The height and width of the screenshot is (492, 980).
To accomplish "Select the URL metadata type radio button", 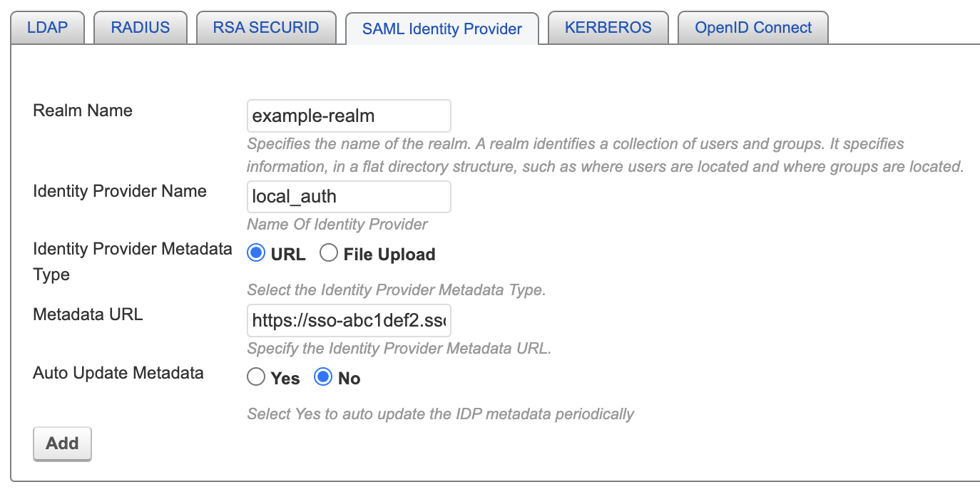I will [255, 252].
